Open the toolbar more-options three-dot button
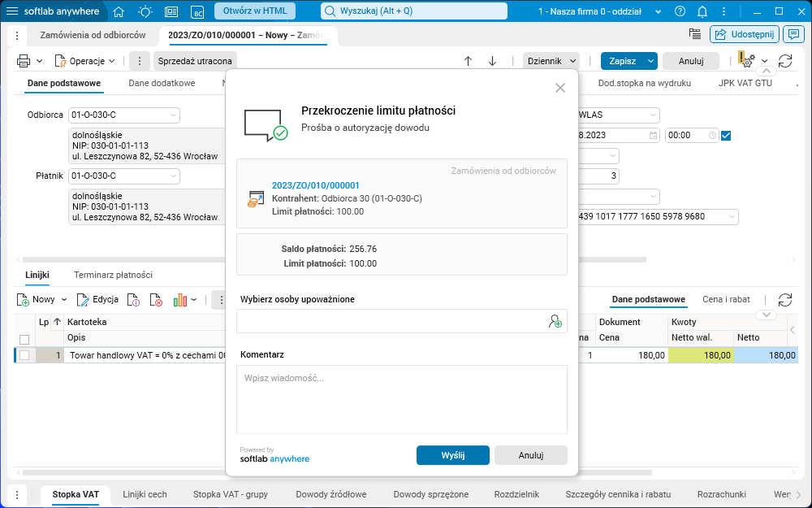Viewport: 812px width, 508px height. 140,61
